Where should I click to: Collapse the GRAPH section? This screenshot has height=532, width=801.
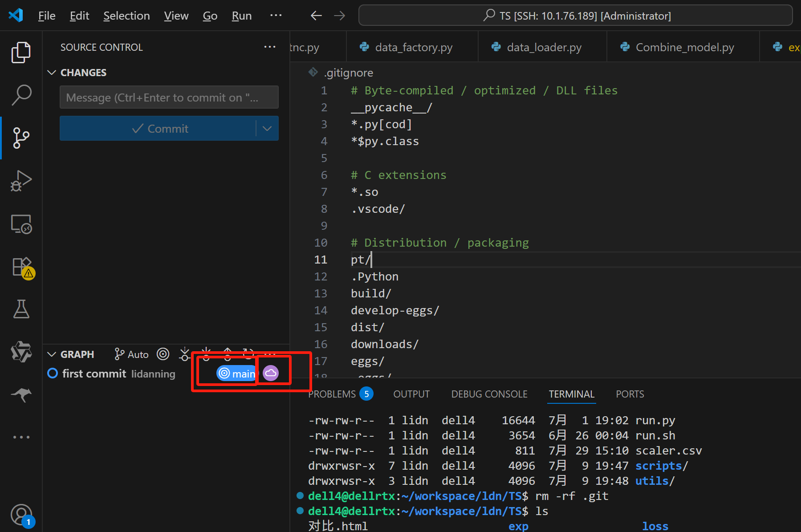tap(52, 354)
